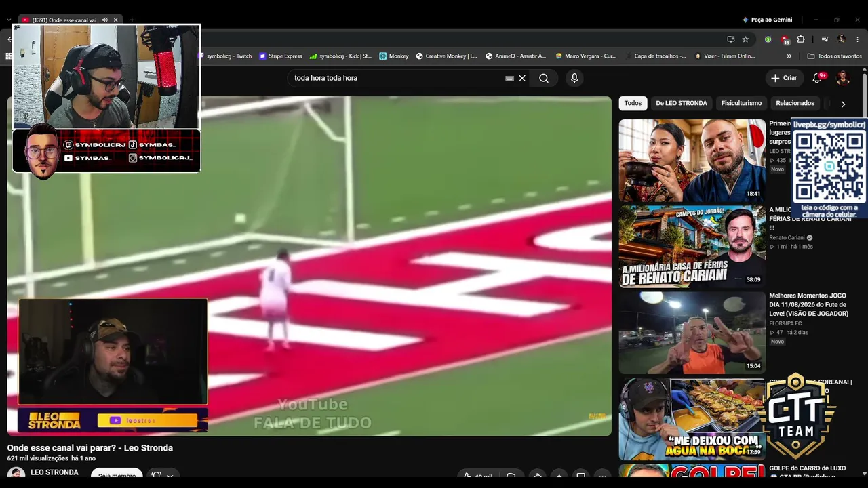Open the Creative Monkey bookmark
The image size is (868, 488).
coord(446,56)
